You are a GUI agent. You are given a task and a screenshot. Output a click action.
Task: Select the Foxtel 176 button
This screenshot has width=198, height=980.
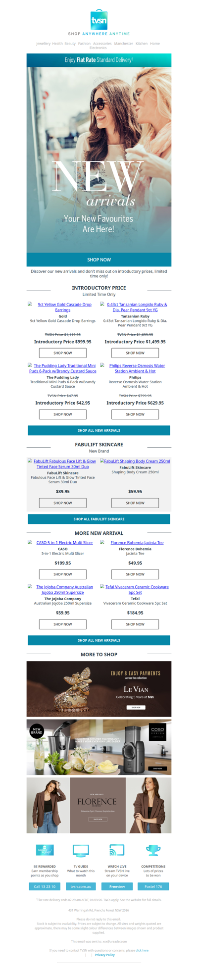153,886
